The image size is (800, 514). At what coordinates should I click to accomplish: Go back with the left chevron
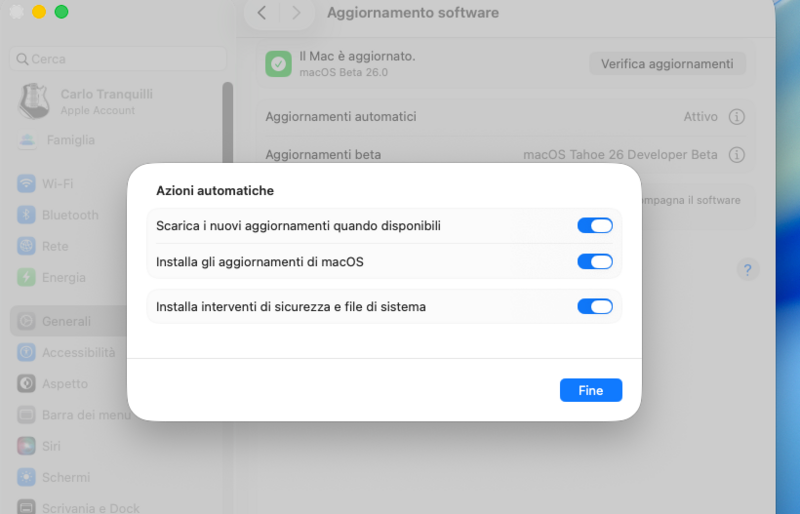tap(262, 13)
